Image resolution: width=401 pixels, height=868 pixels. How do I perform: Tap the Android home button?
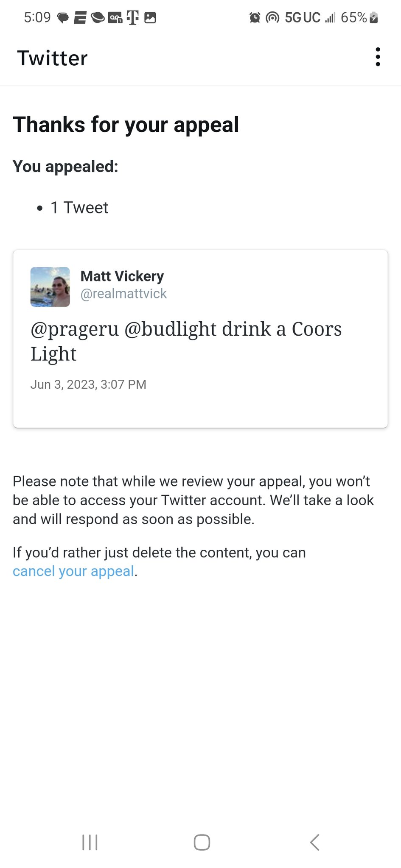click(x=202, y=842)
